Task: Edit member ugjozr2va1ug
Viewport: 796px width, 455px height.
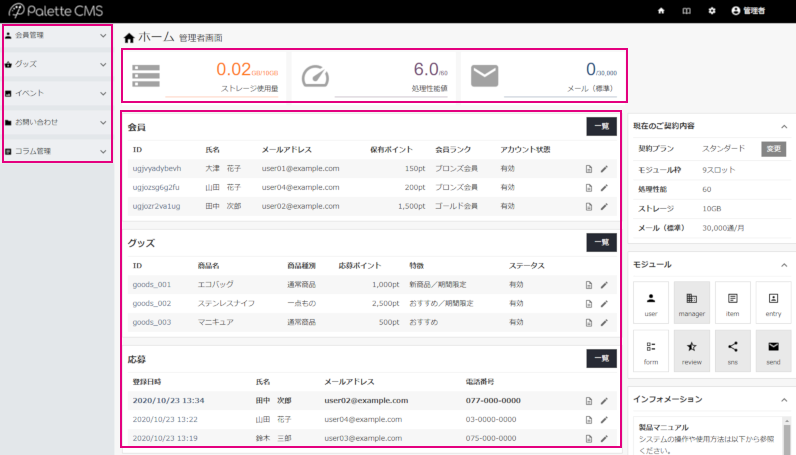Action: 604,207
